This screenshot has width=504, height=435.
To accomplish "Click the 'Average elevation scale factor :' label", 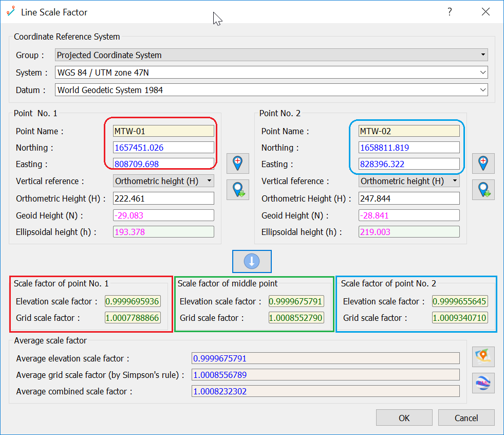I will coord(72,358).
